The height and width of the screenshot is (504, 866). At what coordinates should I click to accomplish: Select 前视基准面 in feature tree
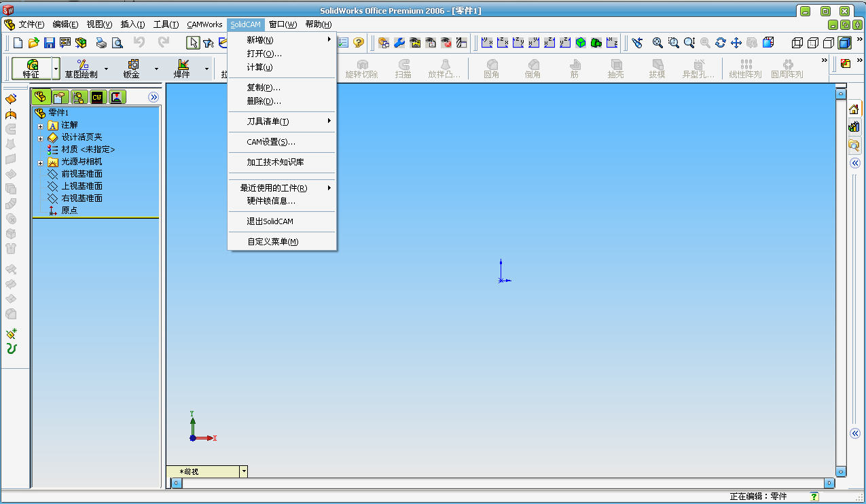pos(82,174)
